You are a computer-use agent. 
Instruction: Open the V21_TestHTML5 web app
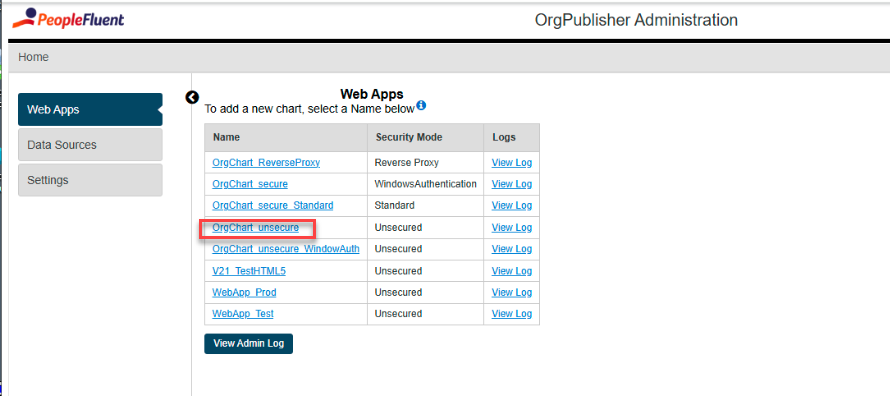[249, 271]
